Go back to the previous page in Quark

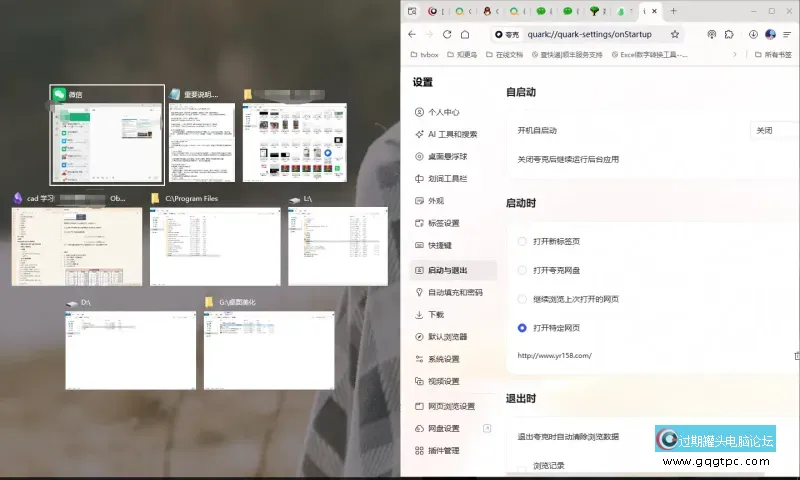pyautogui.click(x=412, y=34)
